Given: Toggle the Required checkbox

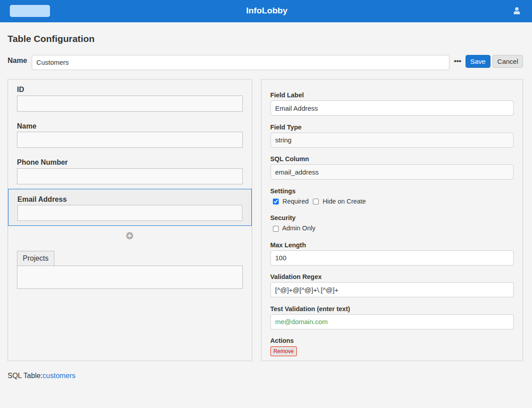Looking at the screenshot, I should pyautogui.click(x=276, y=202).
